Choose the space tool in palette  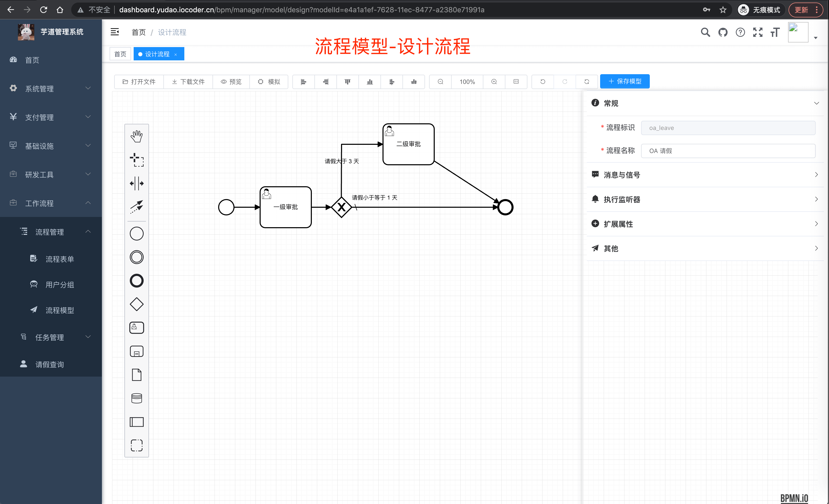pyautogui.click(x=136, y=184)
